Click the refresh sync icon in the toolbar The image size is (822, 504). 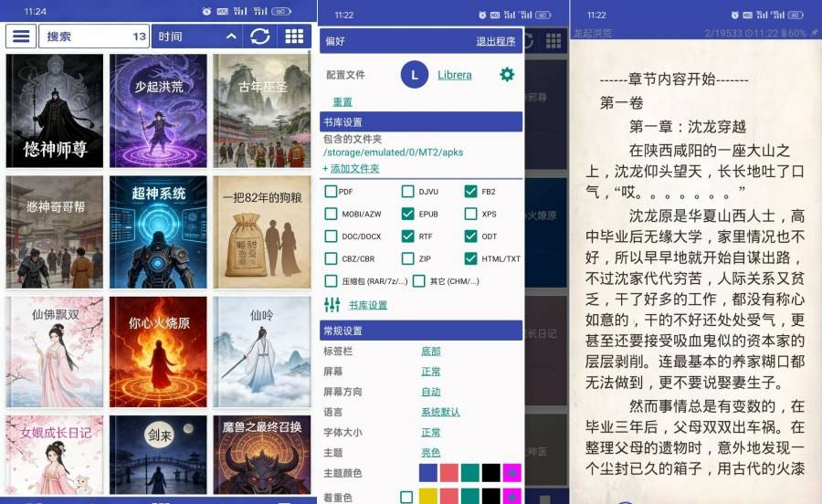coord(260,37)
